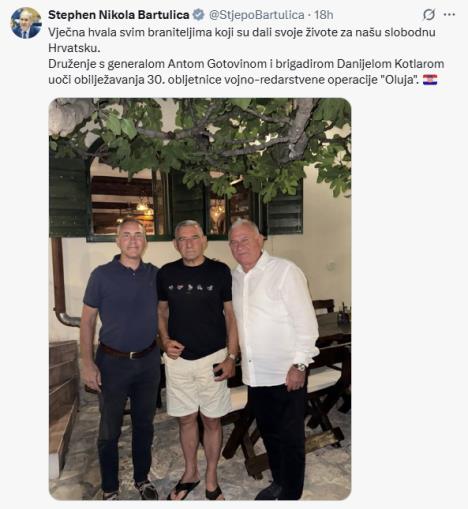Click the blue verified badge

point(199,15)
